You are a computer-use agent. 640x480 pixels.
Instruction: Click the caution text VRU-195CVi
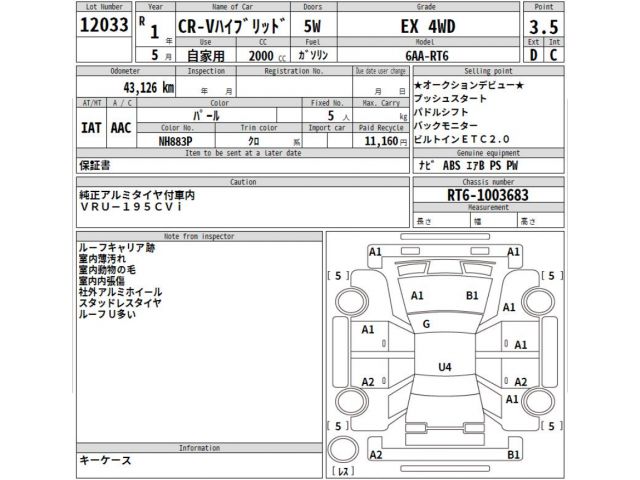131,207
